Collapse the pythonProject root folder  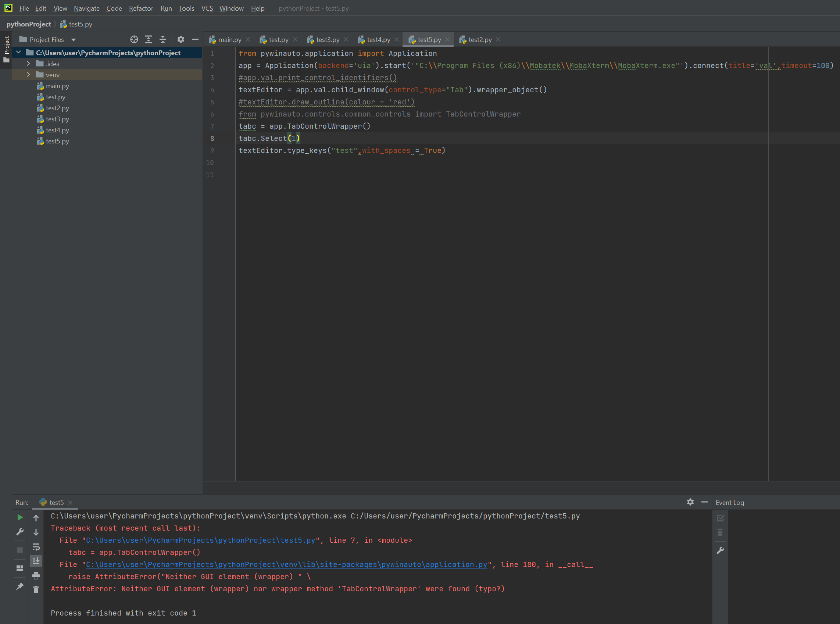click(x=18, y=53)
